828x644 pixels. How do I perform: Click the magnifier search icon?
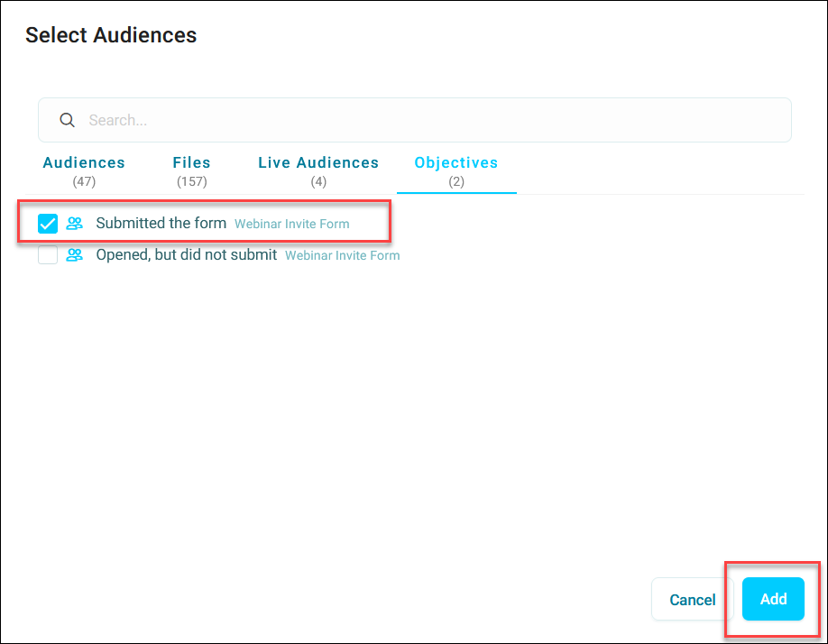67,120
